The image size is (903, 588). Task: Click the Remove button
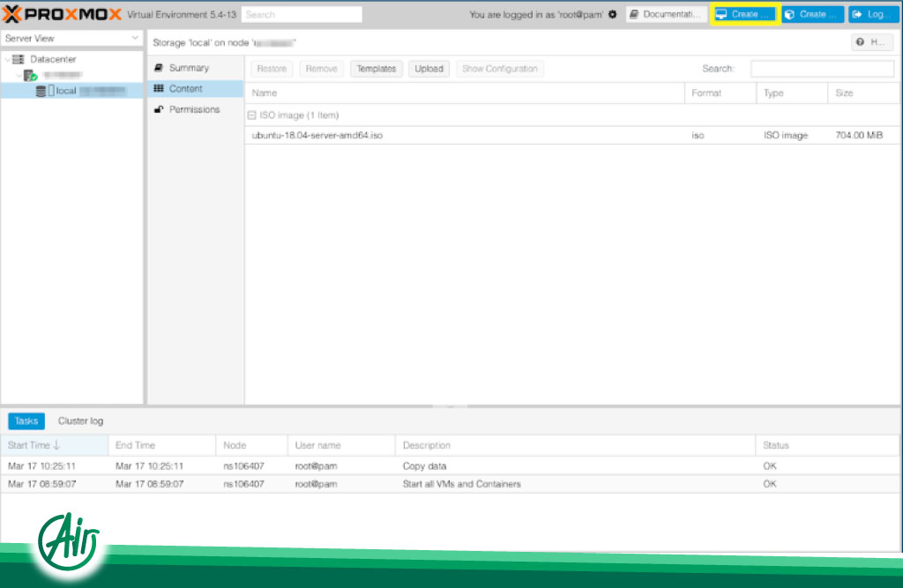point(321,69)
